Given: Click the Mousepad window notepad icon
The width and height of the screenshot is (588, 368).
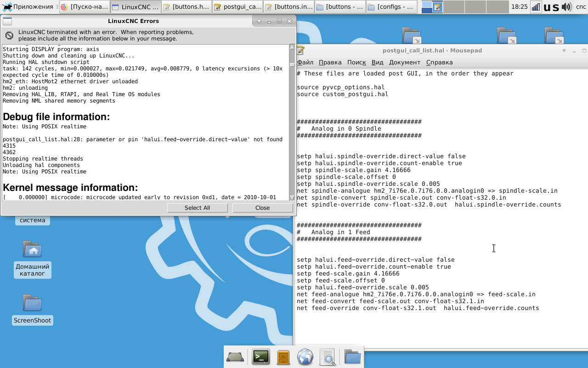Looking at the screenshot, I should click(301, 51).
